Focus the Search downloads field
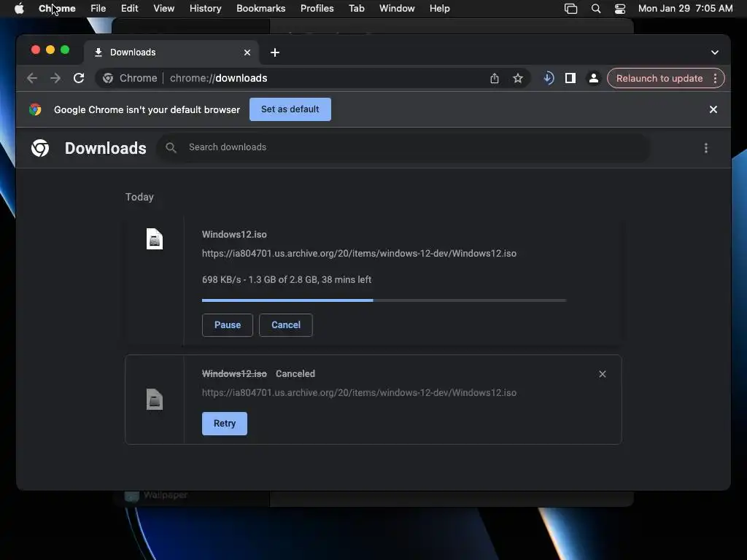The width and height of the screenshot is (747, 560). 403,147
